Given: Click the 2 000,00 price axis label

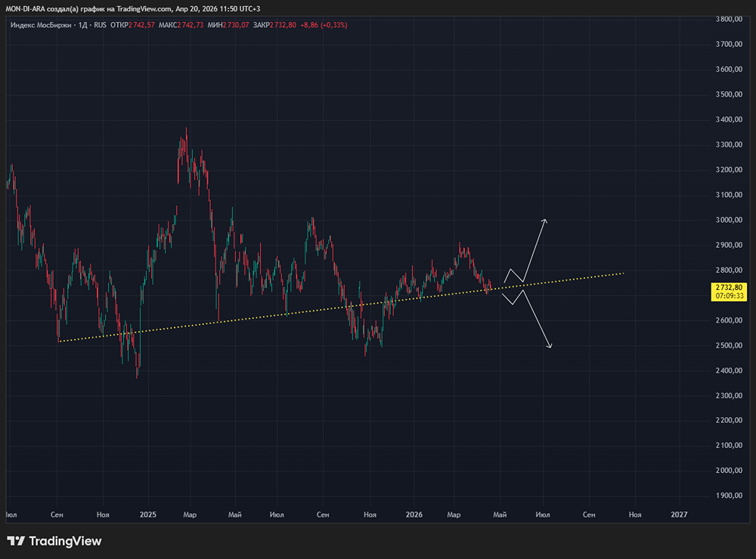Looking at the screenshot, I should (x=729, y=471).
